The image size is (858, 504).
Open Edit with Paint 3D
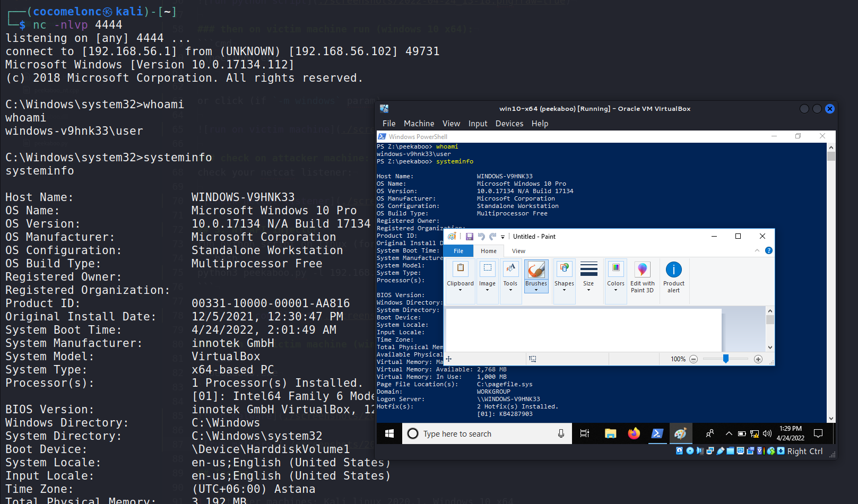[642, 277]
